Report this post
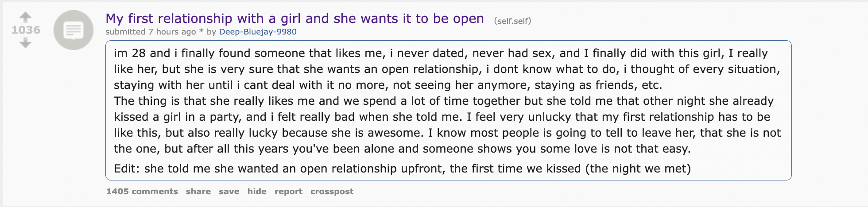This screenshot has height=207, width=868. coord(288,192)
